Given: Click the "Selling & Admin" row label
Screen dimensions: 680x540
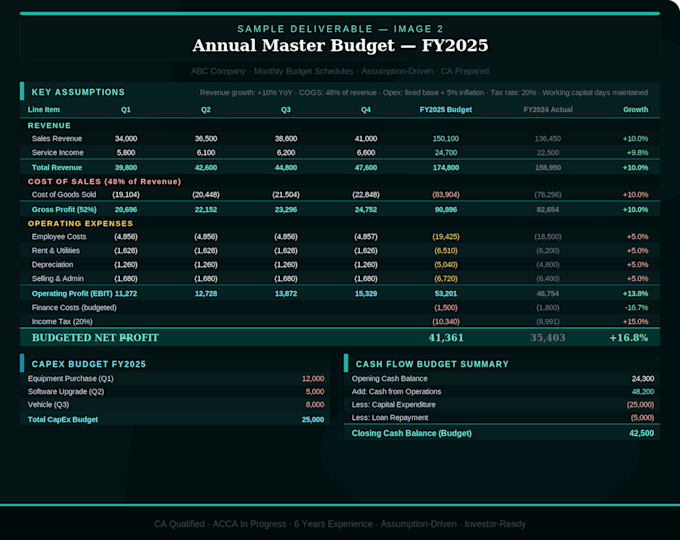Looking at the screenshot, I should pos(58,278).
